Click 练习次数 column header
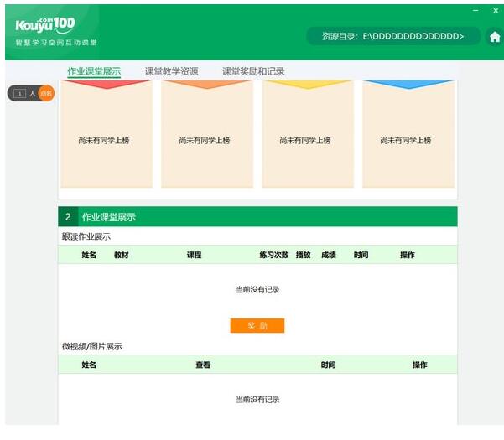Viewport: 504px width, 440px height. (273, 255)
